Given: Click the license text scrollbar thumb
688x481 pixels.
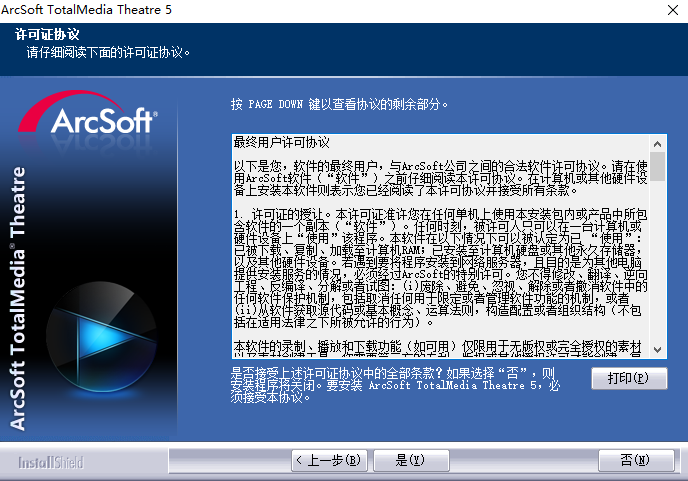Looking at the screenshot, I should click(657, 166).
